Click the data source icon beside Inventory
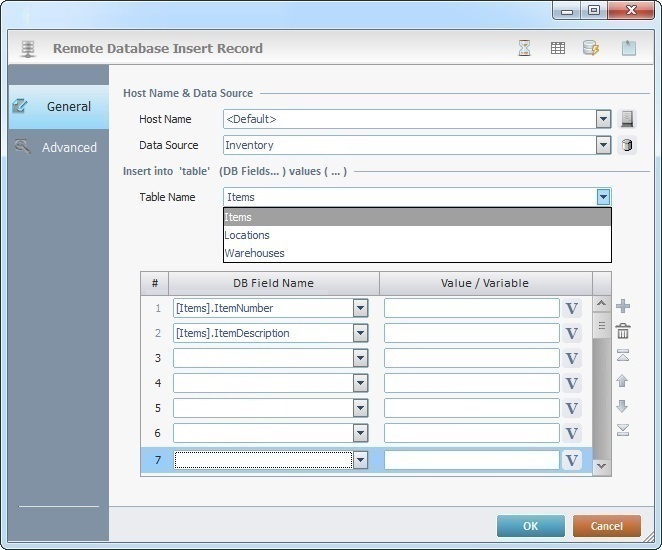The image size is (662, 550). [x=627, y=145]
